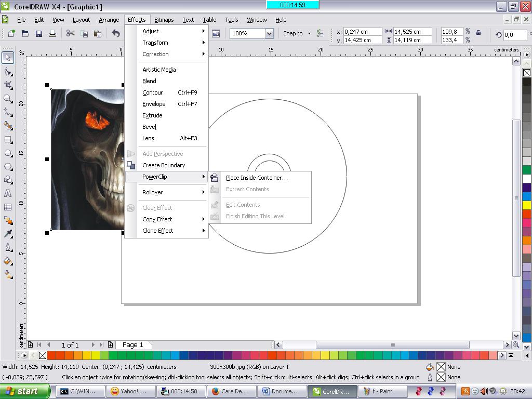532x399 pixels.
Task: Switch to the f - Paint taskbar window
Action: click(383, 391)
